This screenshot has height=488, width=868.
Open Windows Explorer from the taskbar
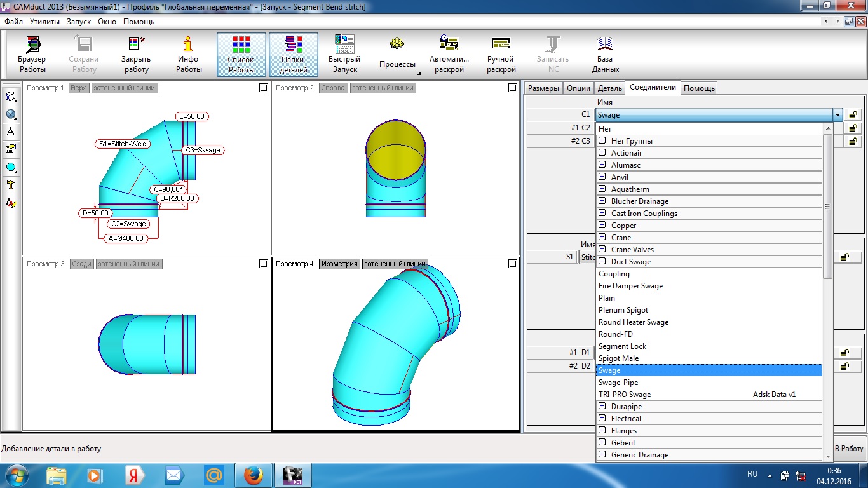(56, 475)
